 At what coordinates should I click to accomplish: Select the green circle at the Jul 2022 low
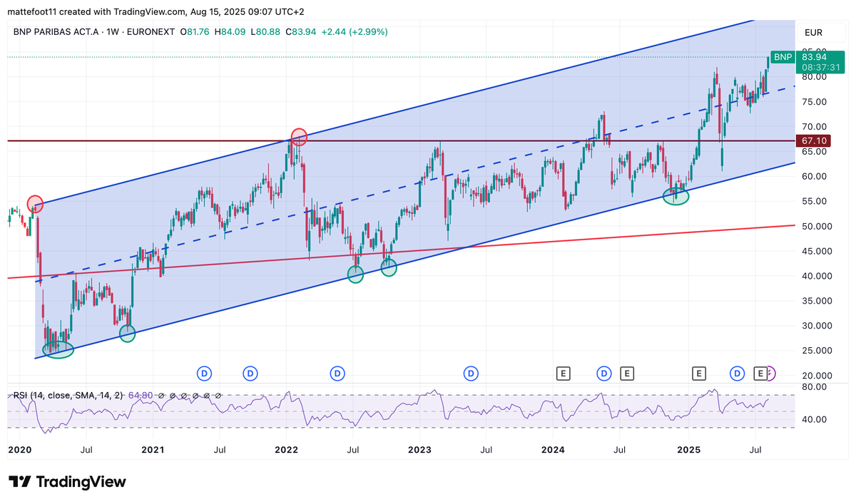pyautogui.click(x=355, y=274)
